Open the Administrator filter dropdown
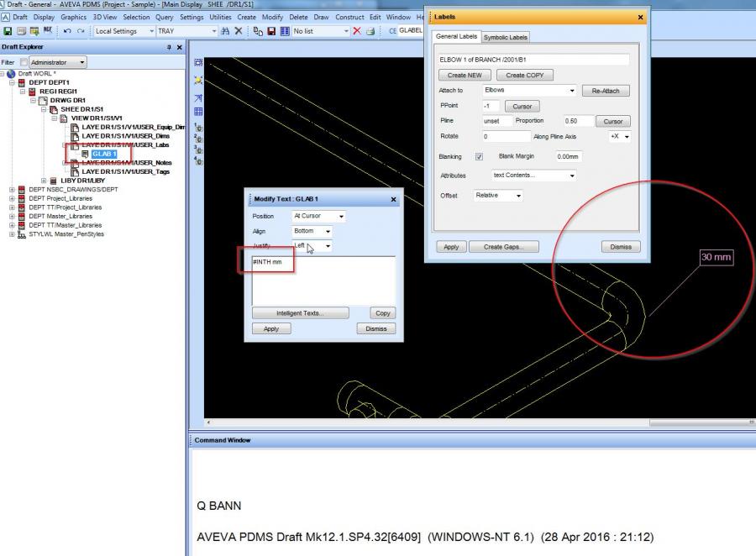 point(82,62)
